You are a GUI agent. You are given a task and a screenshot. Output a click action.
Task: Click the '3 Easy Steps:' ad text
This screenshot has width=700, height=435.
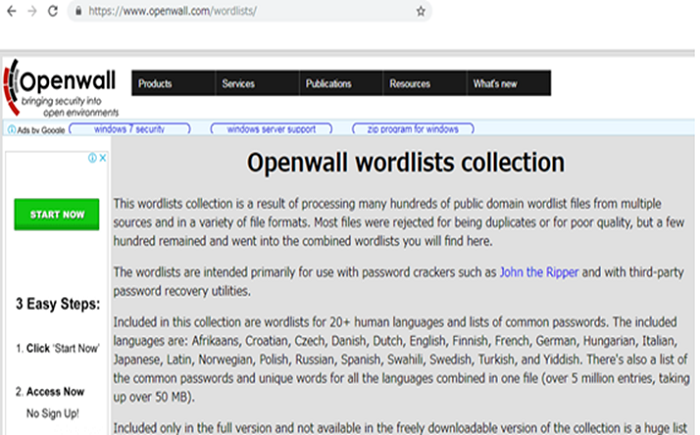coord(58,304)
